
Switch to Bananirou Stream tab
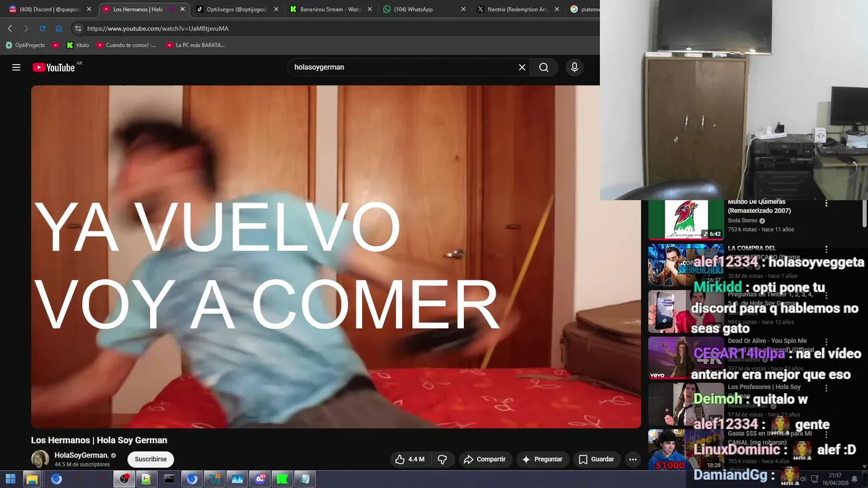[x=330, y=9]
